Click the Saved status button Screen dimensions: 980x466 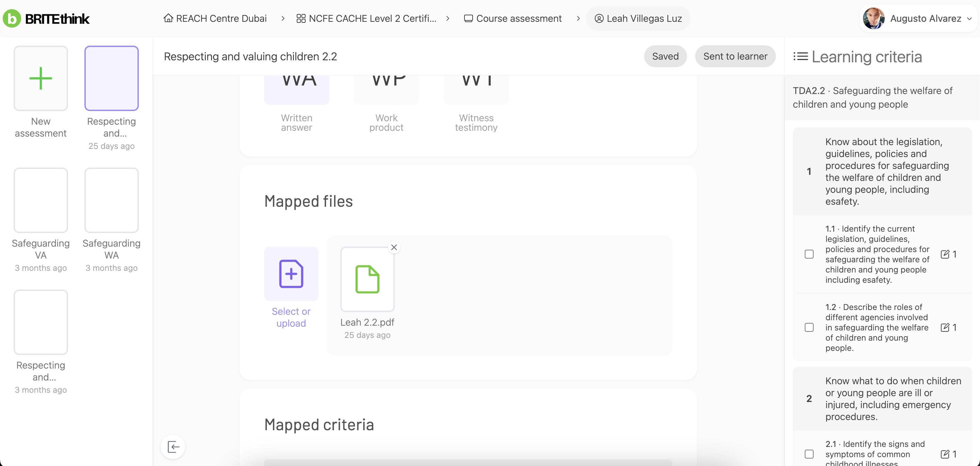point(665,56)
